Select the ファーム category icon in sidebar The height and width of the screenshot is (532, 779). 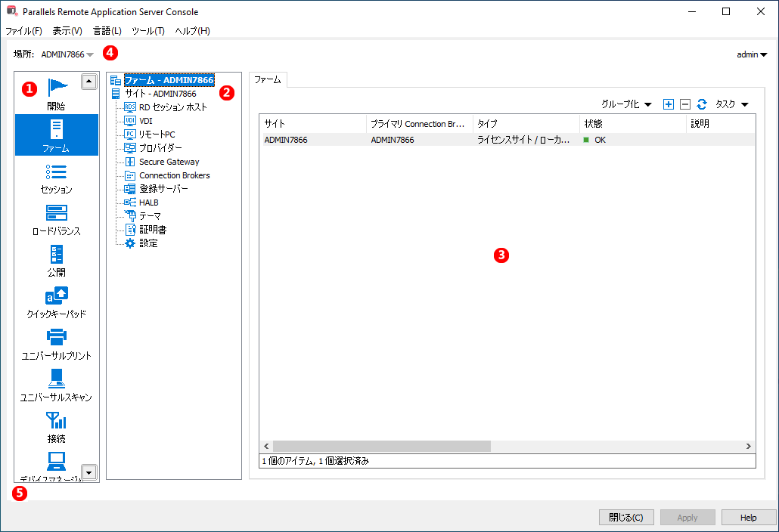[57, 135]
